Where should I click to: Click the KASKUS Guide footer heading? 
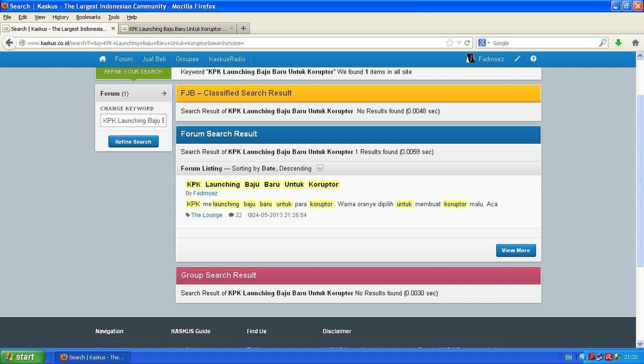click(x=191, y=331)
